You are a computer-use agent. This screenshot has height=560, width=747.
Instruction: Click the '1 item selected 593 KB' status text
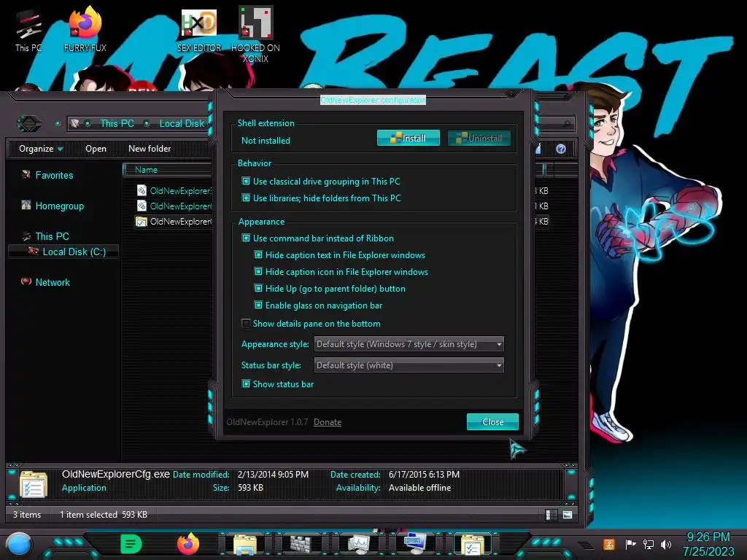104,514
